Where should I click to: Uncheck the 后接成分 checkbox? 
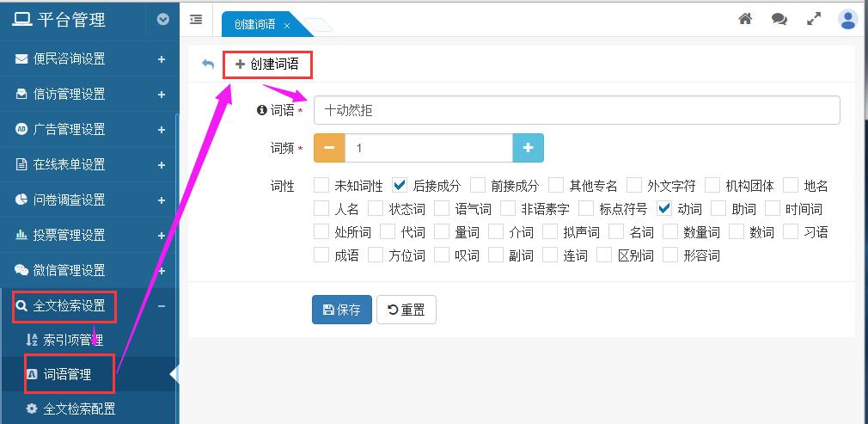pyautogui.click(x=400, y=185)
